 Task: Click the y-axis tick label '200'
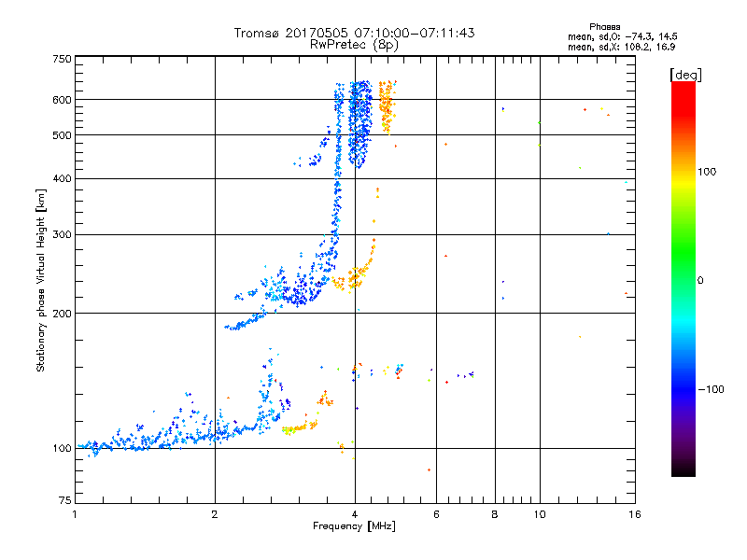point(62,314)
